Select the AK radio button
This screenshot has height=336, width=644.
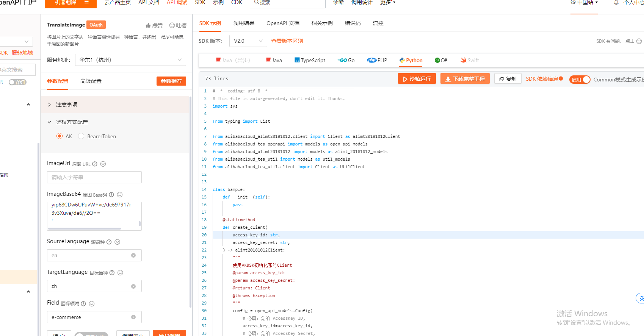[x=60, y=136]
